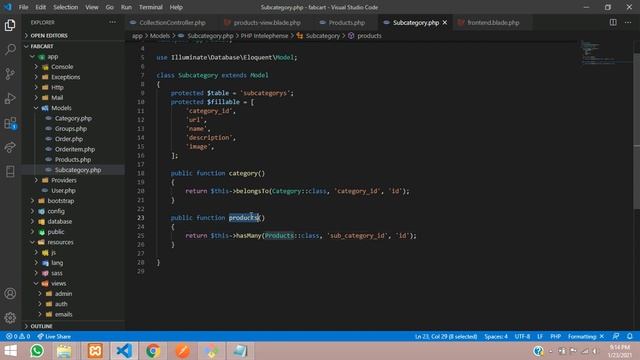Click the Windows Start button
The height and width of the screenshot is (360, 640).
pos(10,351)
